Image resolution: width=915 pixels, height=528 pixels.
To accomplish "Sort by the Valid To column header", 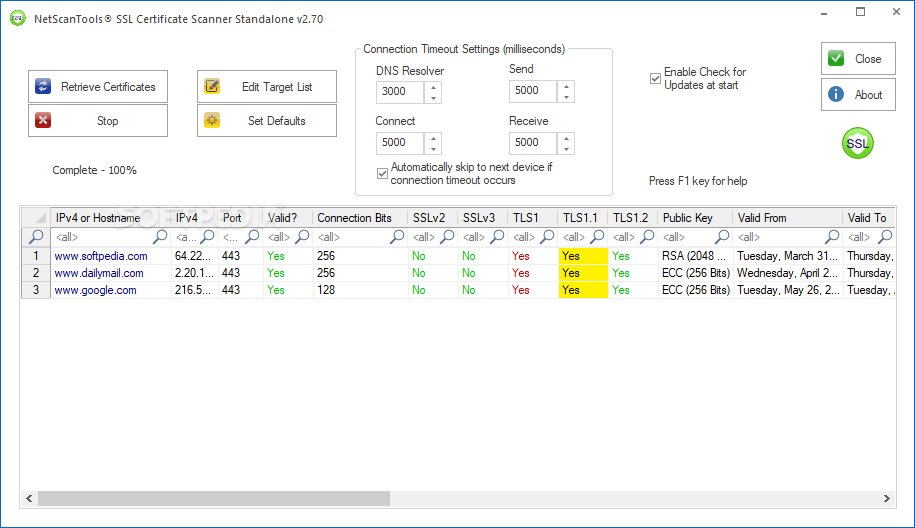I will pos(869,218).
